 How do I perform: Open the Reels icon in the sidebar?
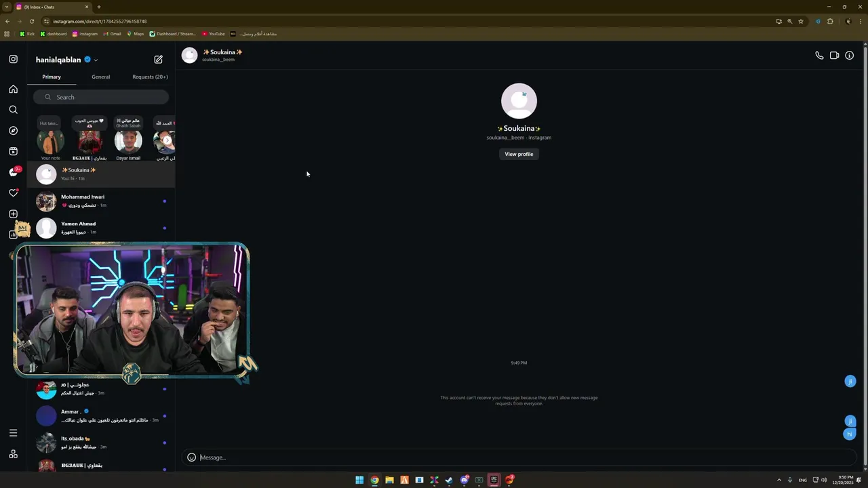pyautogui.click(x=13, y=151)
